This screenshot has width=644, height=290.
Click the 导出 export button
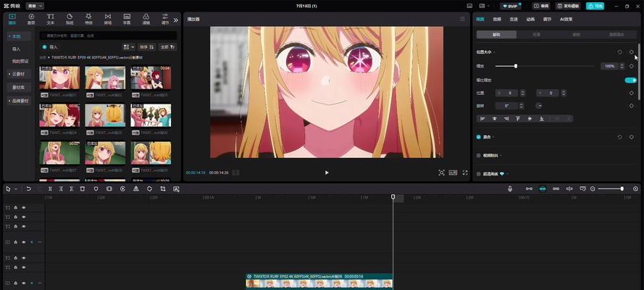[x=595, y=6]
